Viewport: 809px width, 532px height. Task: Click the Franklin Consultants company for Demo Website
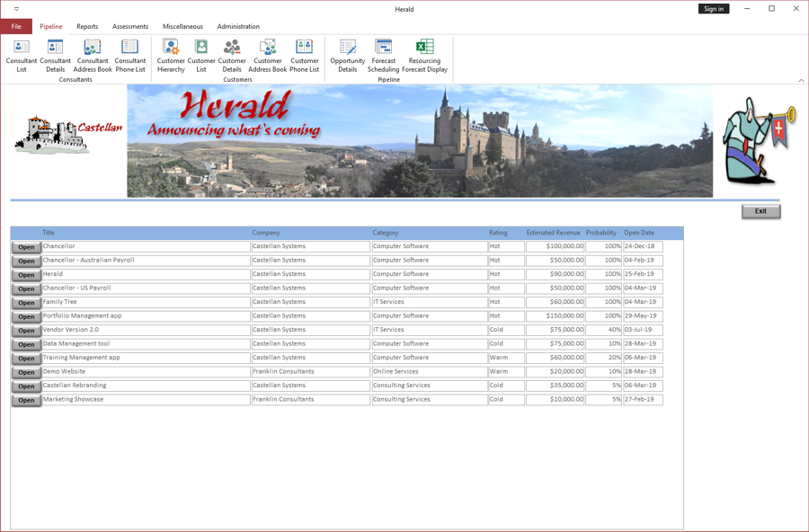pyautogui.click(x=311, y=372)
